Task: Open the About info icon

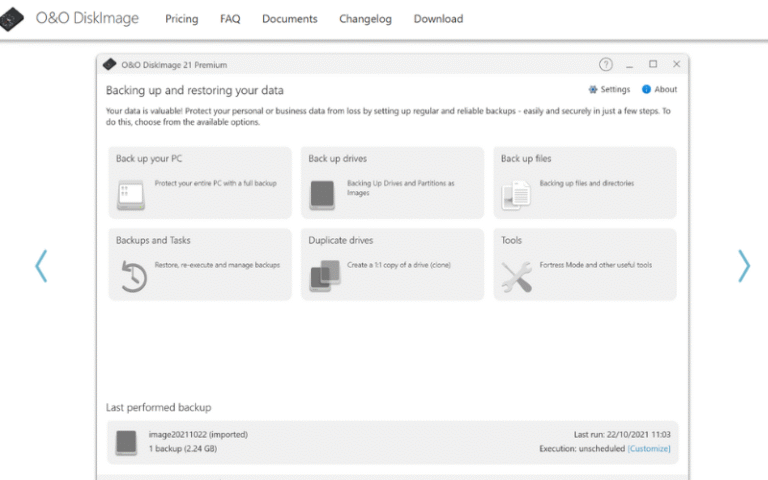Action: point(646,89)
